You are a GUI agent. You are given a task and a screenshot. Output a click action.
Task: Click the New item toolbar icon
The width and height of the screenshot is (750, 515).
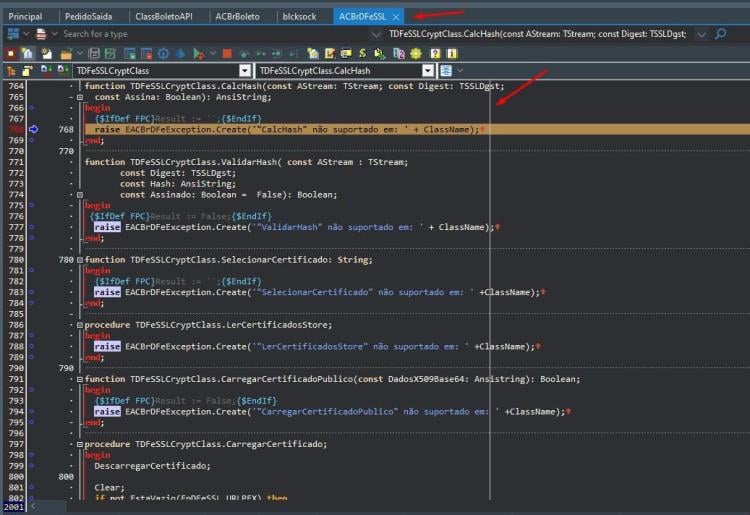click(47, 54)
